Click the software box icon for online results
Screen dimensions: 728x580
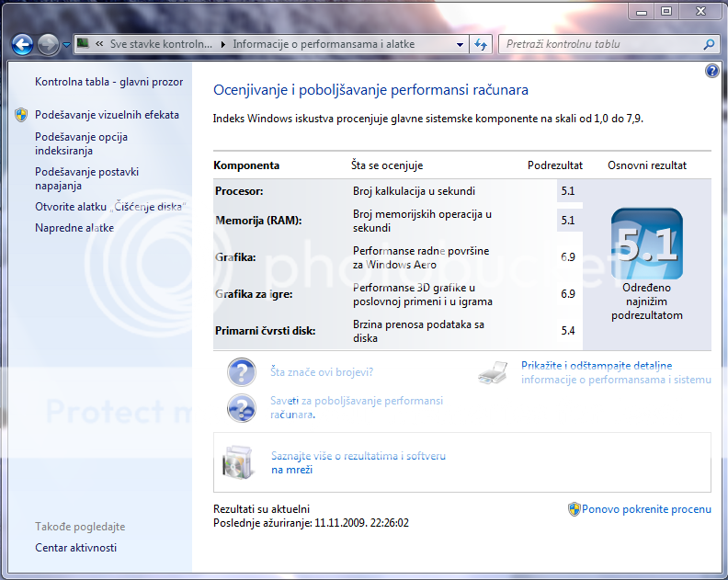pyautogui.click(x=237, y=461)
